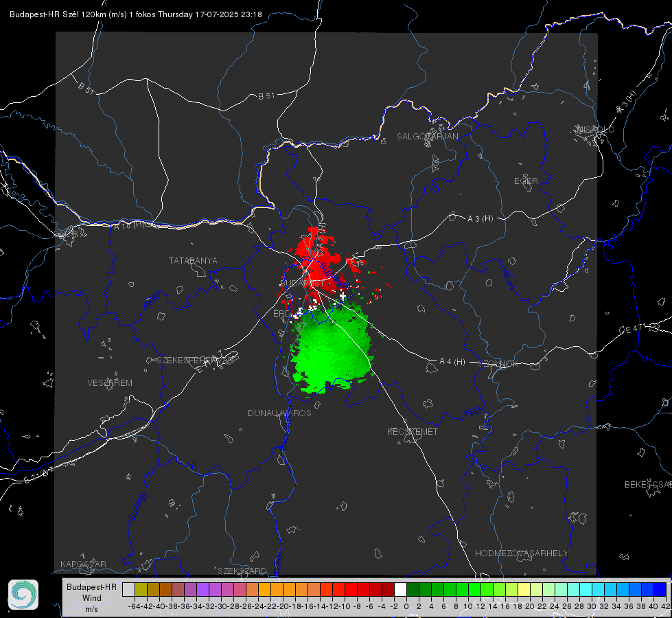
Task: Click the ÉRD town label near Budapest
Action: pyautogui.click(x=281, y=314)
